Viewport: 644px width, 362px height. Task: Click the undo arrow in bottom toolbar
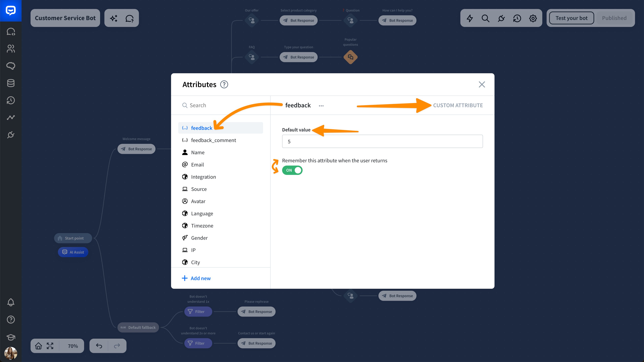pyautogui.click(x=99, y=346)
